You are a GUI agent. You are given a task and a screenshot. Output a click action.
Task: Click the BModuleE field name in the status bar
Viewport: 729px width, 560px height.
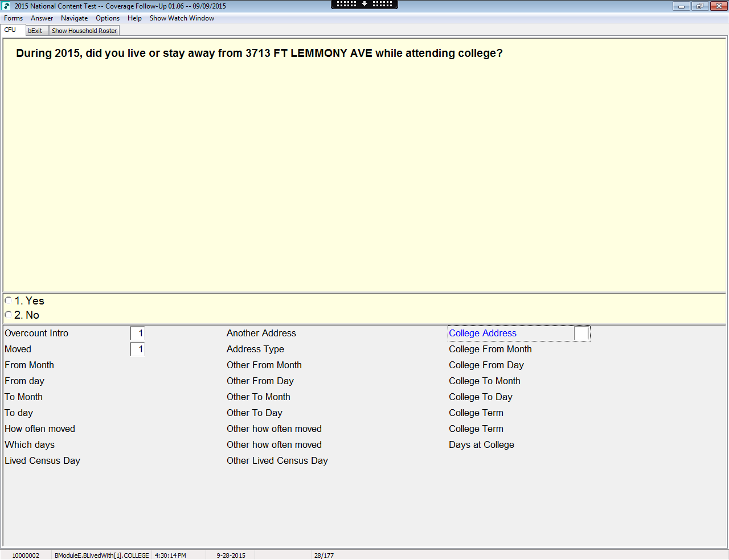(x=102, y=555)
